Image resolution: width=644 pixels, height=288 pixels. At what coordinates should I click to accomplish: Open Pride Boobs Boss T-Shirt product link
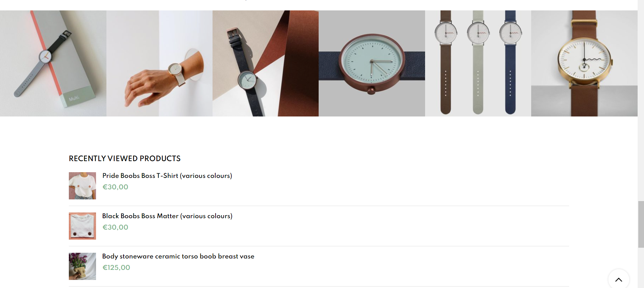[x=167, y=176]
